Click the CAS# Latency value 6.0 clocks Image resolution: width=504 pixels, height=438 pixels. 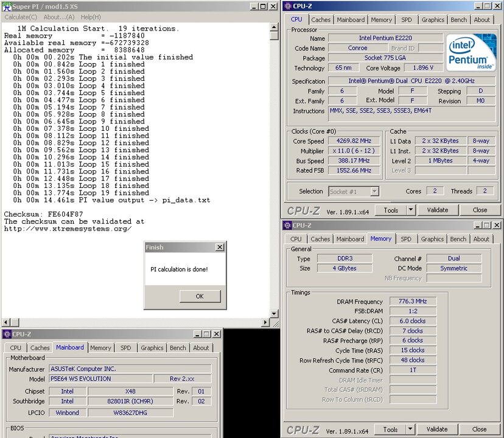click(413, 321)
